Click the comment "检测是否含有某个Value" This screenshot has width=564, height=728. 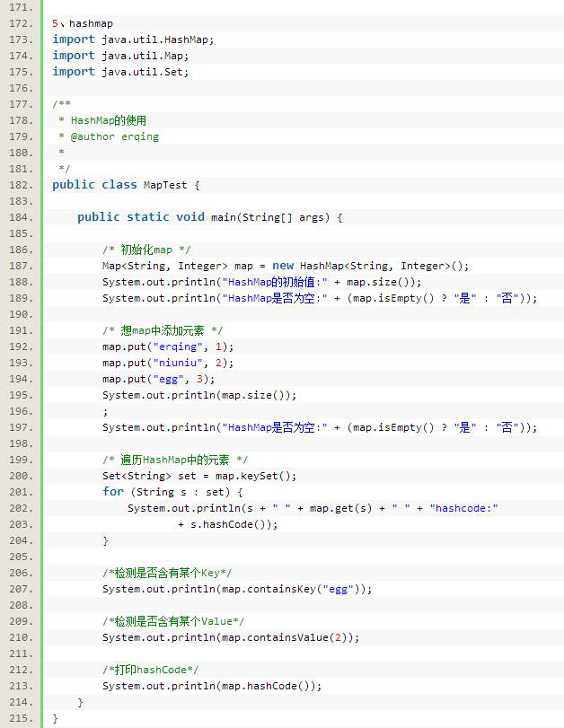[x=173, y=622]
